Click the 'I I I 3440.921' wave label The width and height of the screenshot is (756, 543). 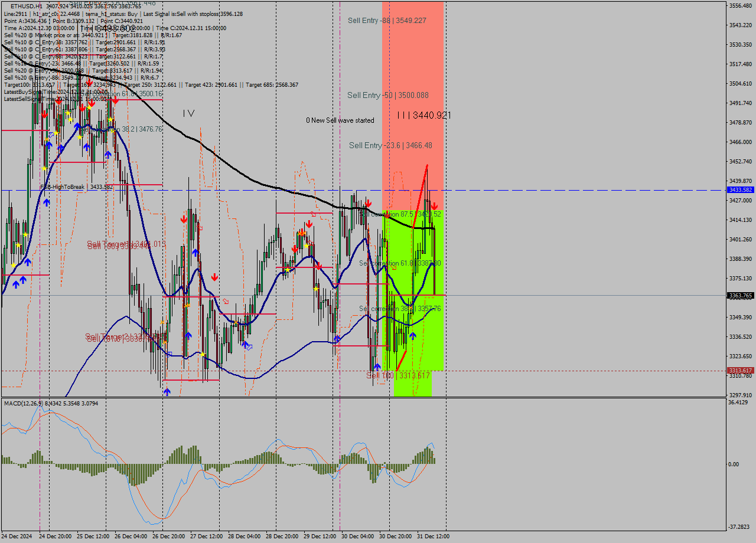(424, 116)
